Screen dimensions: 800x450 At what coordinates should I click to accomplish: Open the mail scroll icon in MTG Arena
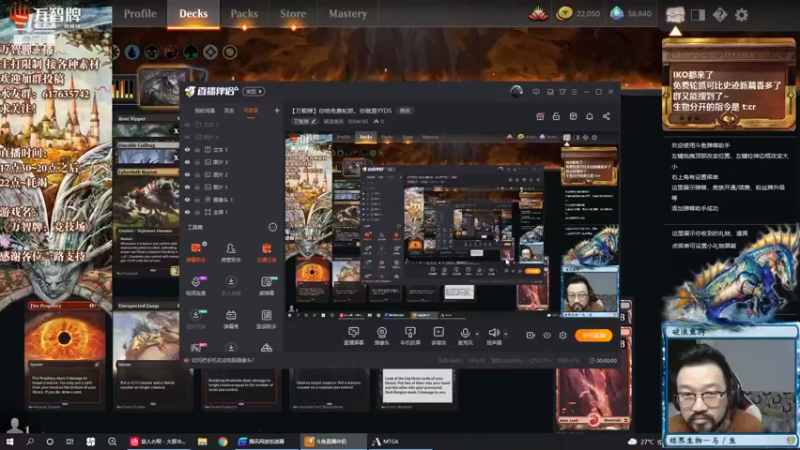[x=675, y=14]
